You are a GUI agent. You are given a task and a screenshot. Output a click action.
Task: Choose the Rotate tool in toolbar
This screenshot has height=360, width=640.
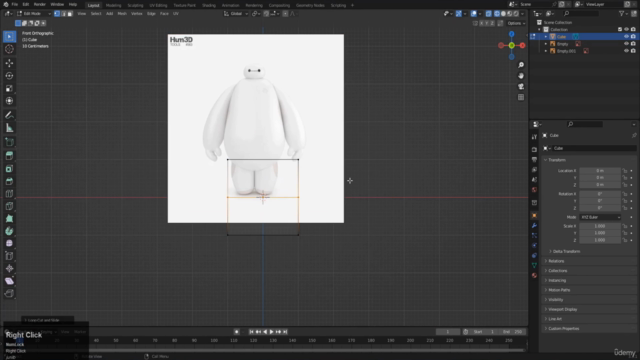tap(9, 76)
